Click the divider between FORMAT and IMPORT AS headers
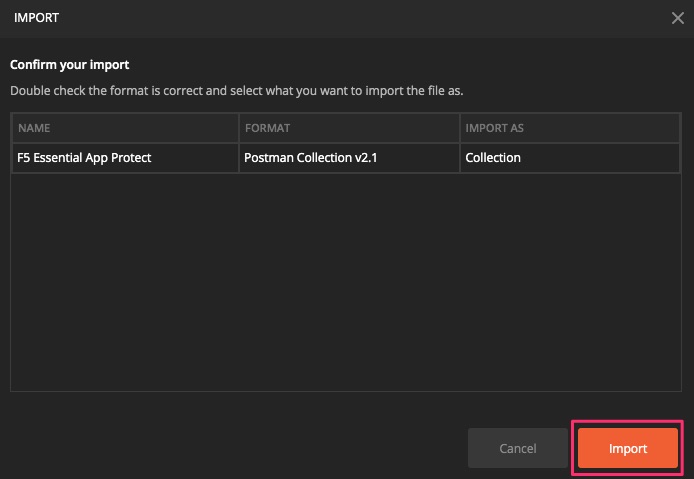 pyautogui.click(x=460, y=128)
